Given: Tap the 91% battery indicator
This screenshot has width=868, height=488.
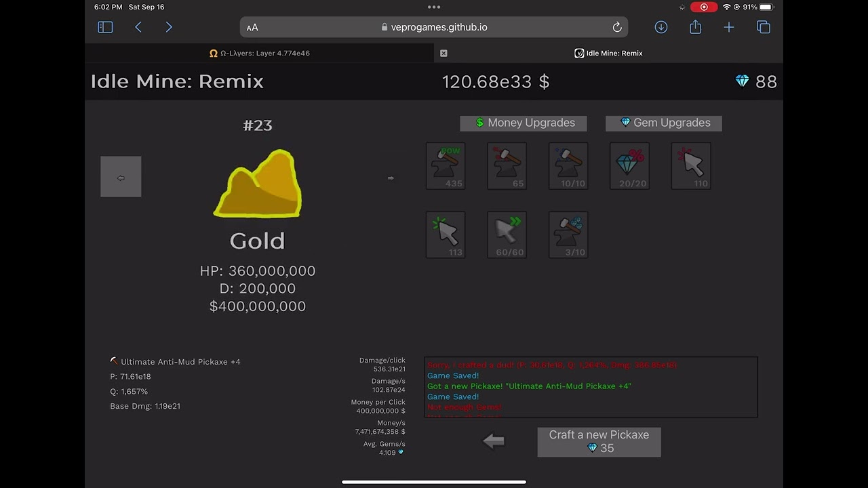Looking at the screenshot, I should pyautogui.click(x=758, y=7).
